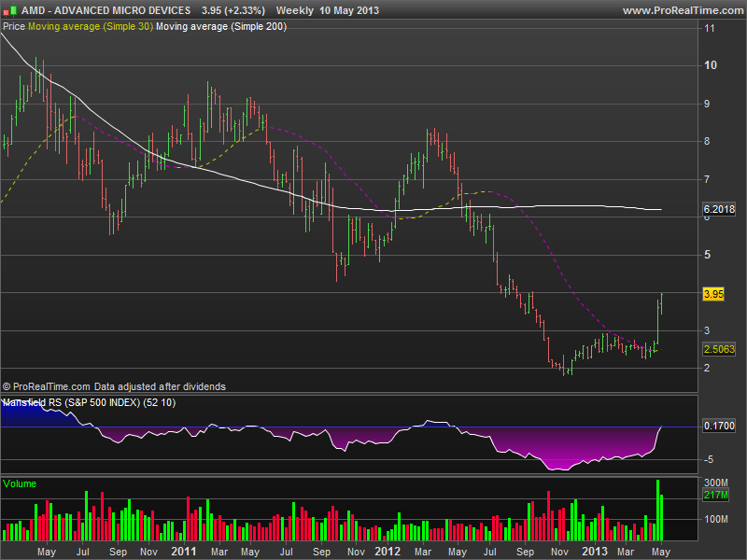Click the price axis label 9
Viewport: 747px width, 560px height.
707,104
